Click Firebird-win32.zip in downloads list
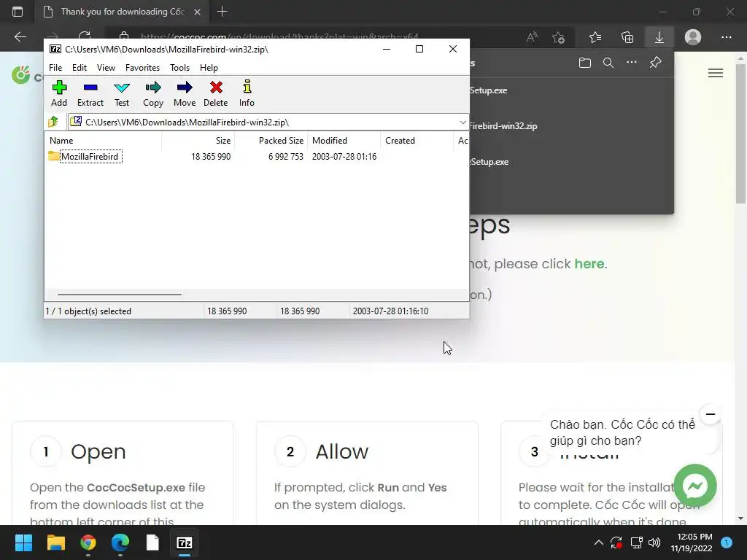The image size is (747, 560). pos(503,126)
